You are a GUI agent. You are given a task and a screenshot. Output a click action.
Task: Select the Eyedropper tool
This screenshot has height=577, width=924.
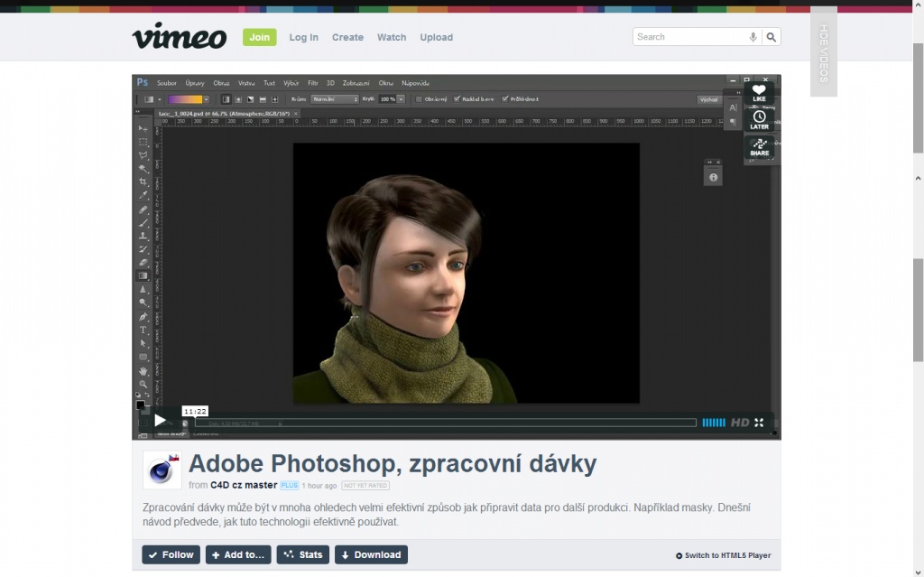[143, 195]
